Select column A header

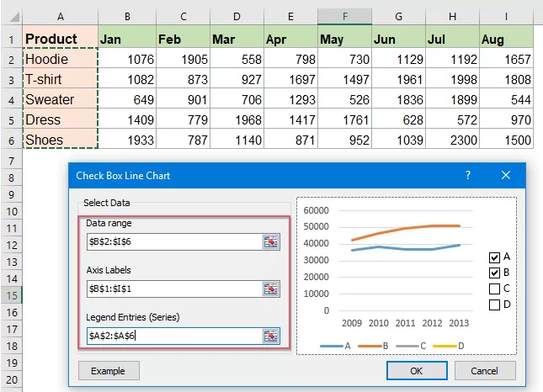pyautogui.click(x=61, y=17)
